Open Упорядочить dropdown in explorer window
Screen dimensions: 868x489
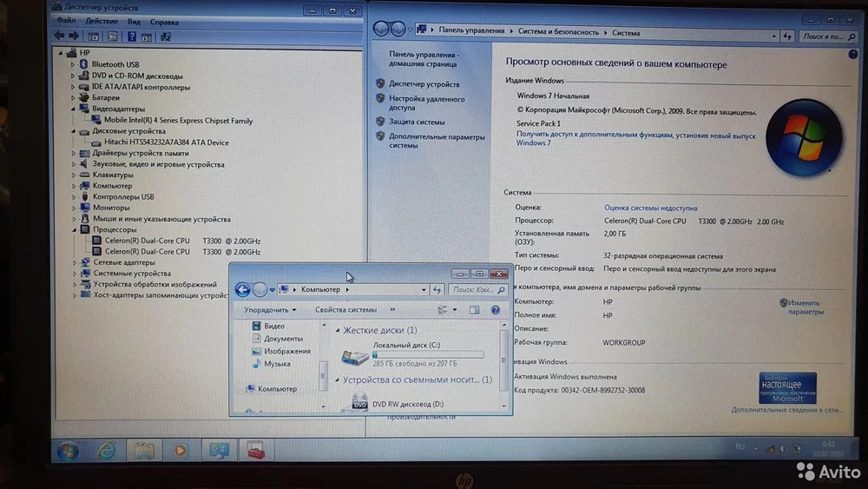[270, 309]
